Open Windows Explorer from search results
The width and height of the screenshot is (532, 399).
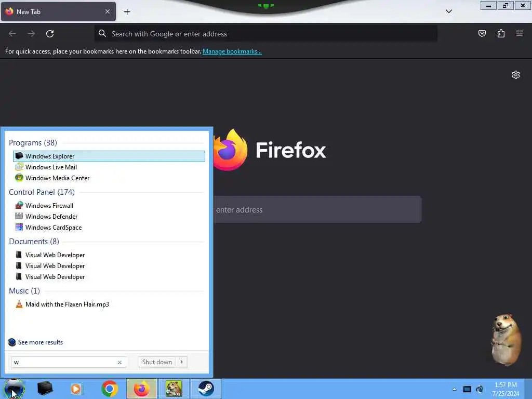109,156
